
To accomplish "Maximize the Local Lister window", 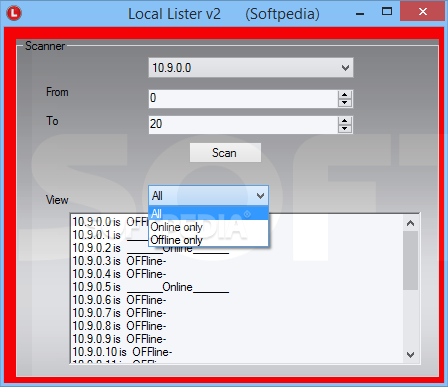I will coord(387,12).
